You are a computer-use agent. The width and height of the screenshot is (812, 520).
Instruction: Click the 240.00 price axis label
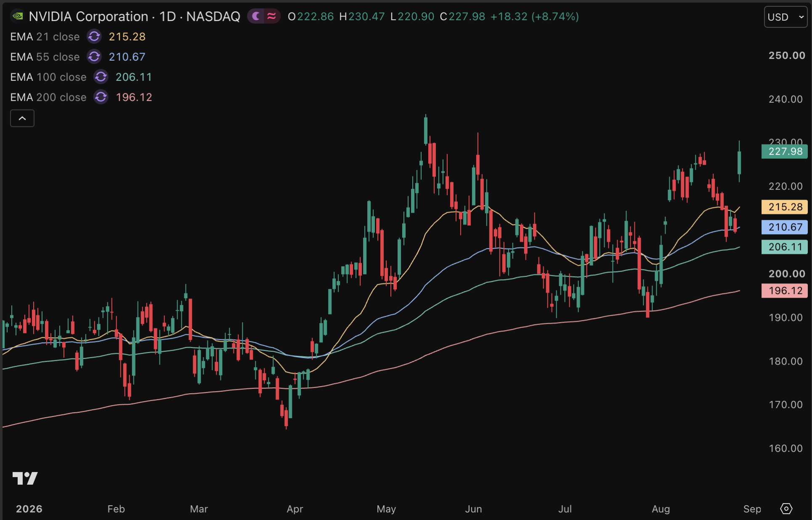point(785,99)
